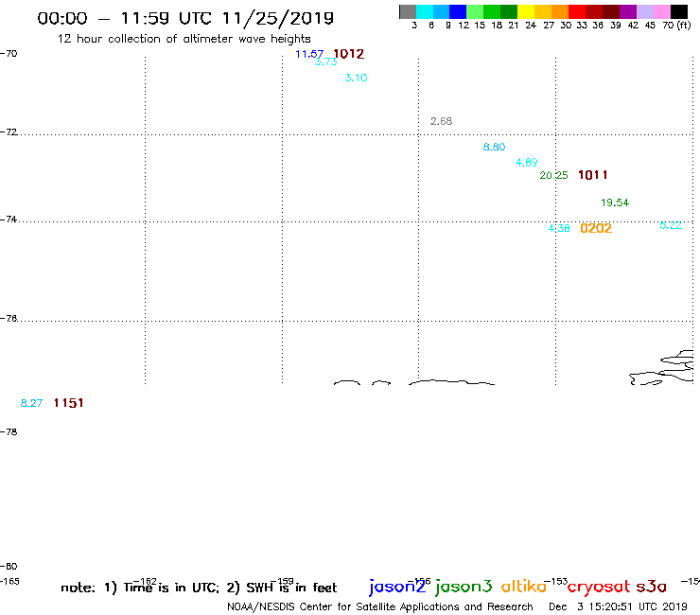This screenshot has width=700, height=615.
Task: Click the time stamp 1151
Action: (x=69, y=403)
